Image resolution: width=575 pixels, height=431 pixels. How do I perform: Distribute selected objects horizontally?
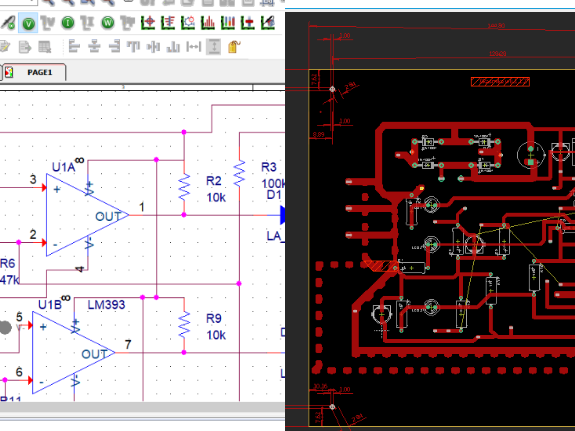[x=193, y=47]
